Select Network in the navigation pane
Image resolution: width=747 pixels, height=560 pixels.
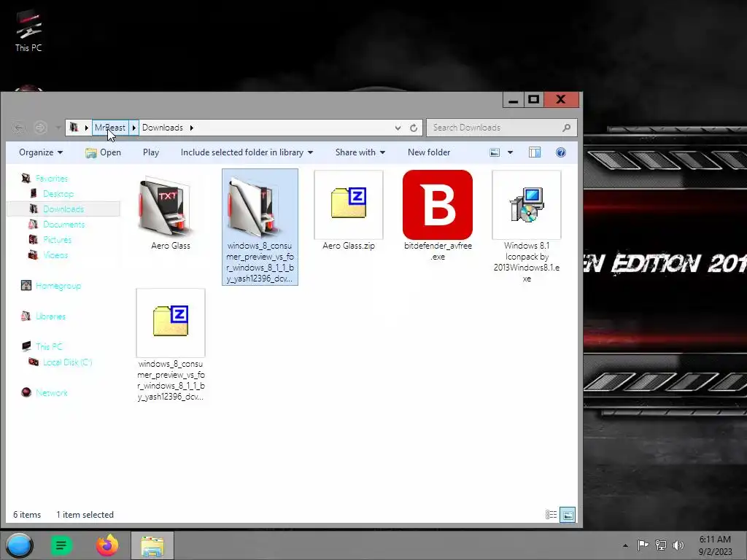tap(52, 393)
